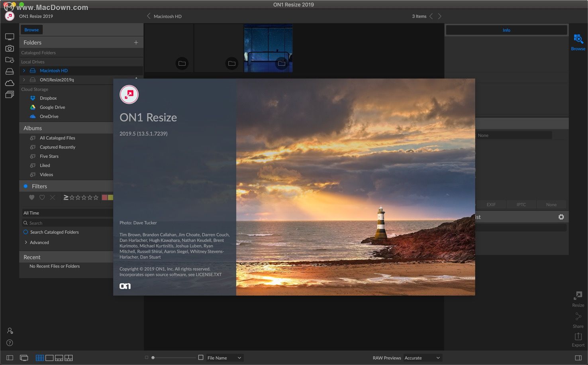Expand the Advanced filter options

click(26, 242)
